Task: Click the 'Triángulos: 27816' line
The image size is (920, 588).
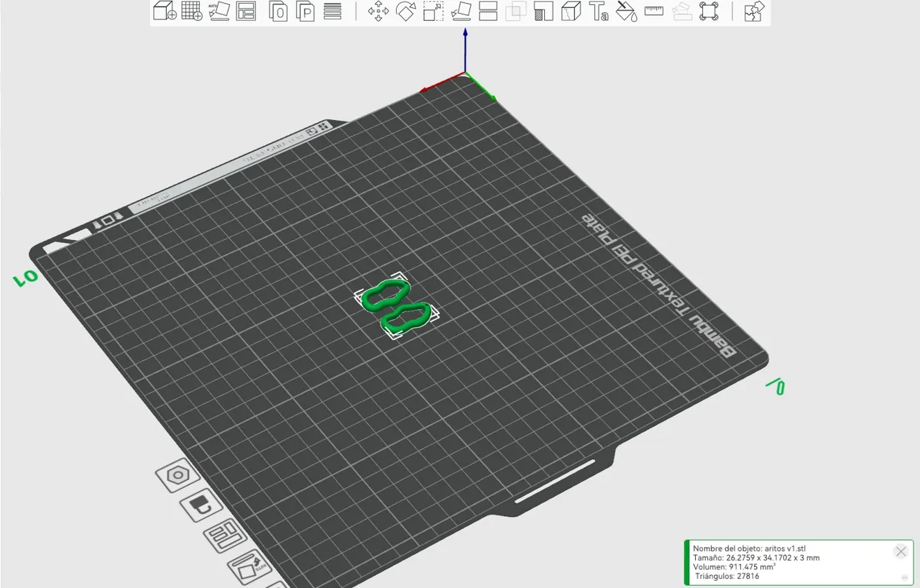Action: coord(727,576)
